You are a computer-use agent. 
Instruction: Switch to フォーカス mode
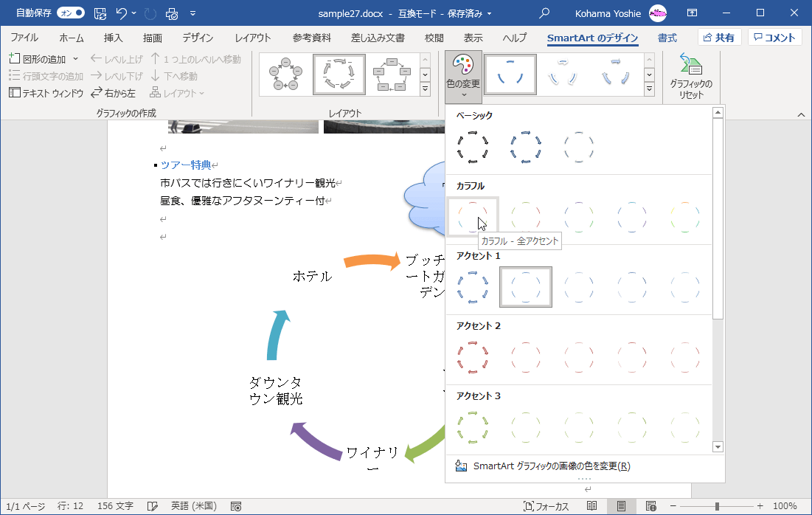pos(546,506)
